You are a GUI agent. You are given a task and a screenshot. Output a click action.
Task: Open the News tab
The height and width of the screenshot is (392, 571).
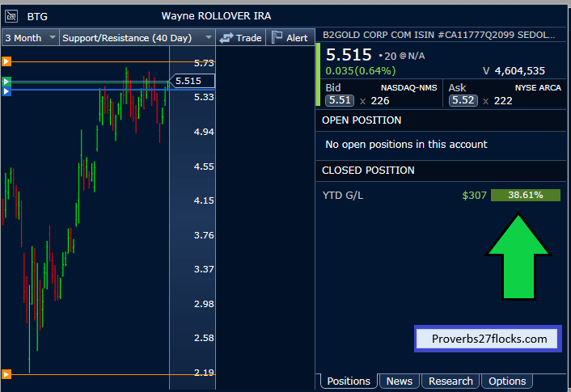tap(399, 381)
